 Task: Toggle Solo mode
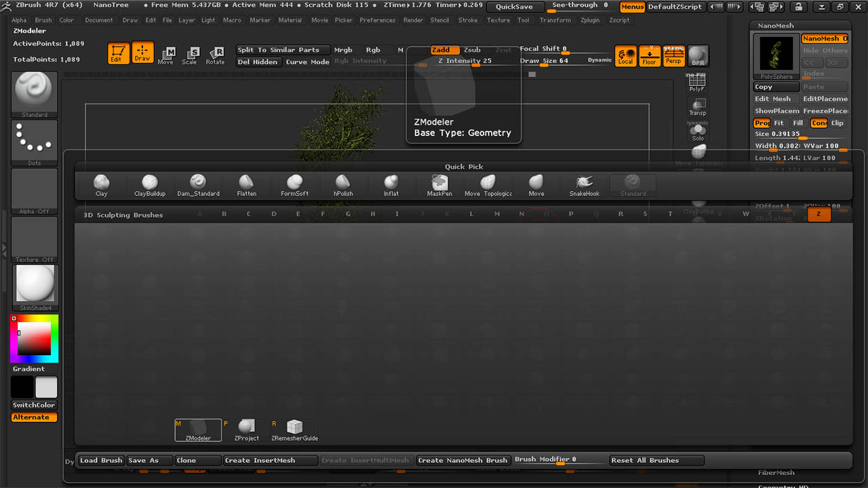point(698,131)
